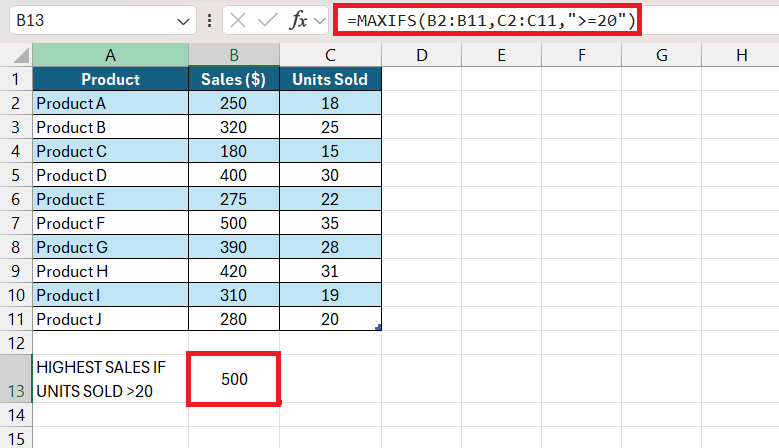
Task: Select result cell B13 showing 500
Action: [234, 379]
